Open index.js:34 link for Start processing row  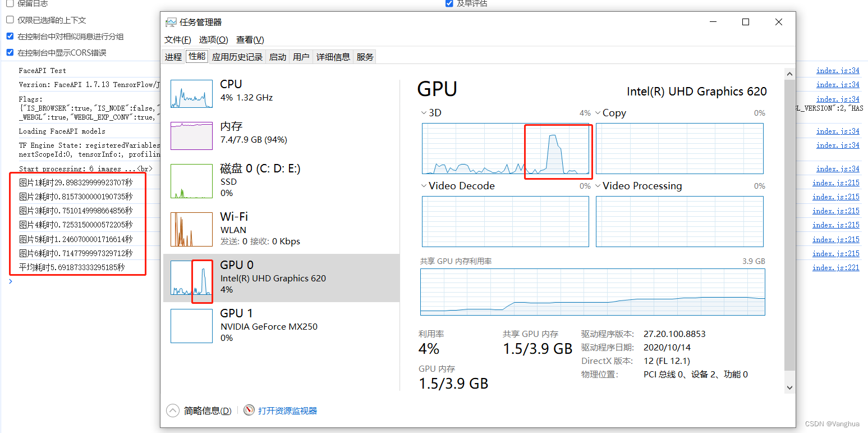tap(838, 168)
